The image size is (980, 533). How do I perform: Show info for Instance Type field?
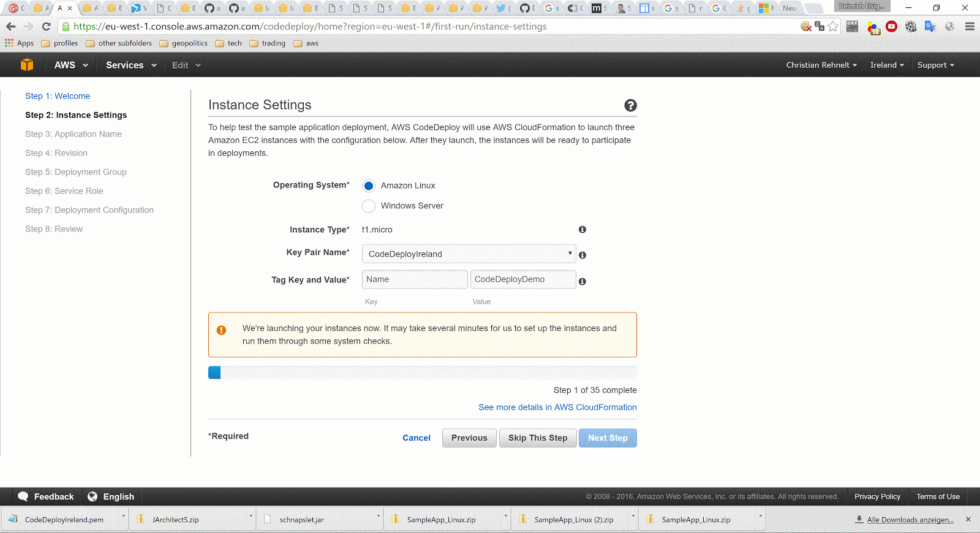(582, 229)
